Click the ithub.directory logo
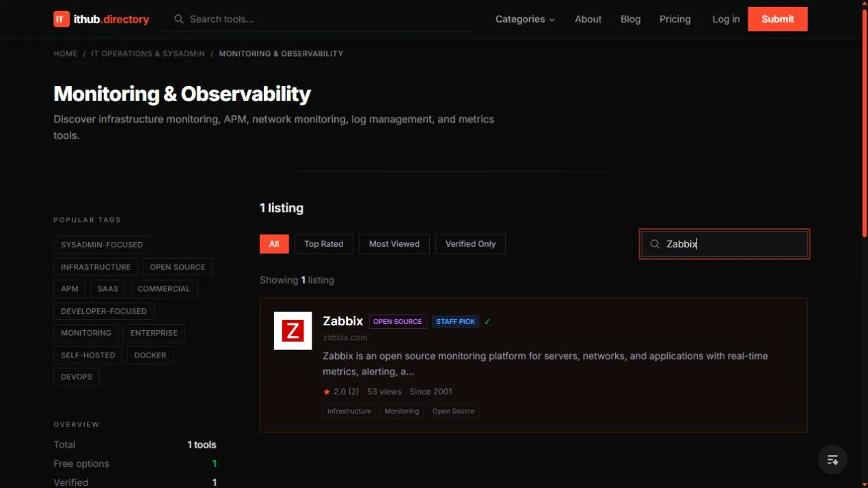Viewport: 868px width, 488px height. [101, 19]
